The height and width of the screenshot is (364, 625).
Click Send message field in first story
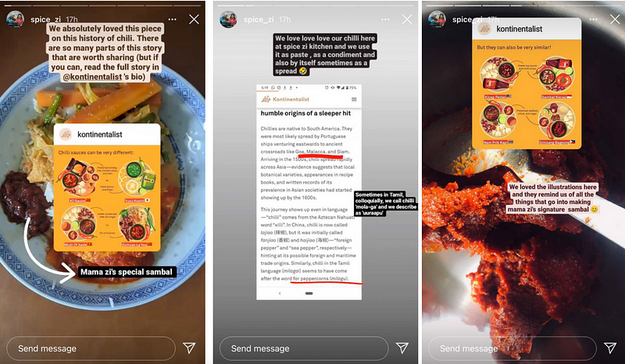click(x=91, y=348)
